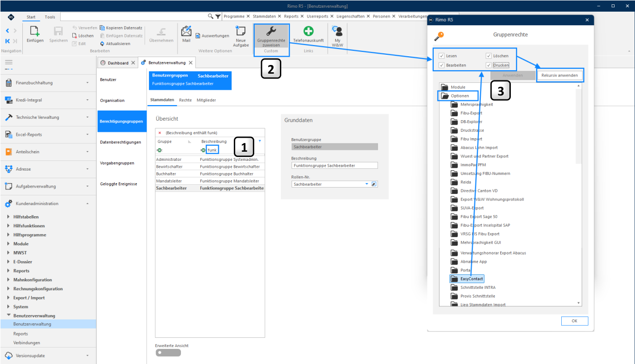
Task: Click the Einfügen new record icon
Action: (35, 31)
